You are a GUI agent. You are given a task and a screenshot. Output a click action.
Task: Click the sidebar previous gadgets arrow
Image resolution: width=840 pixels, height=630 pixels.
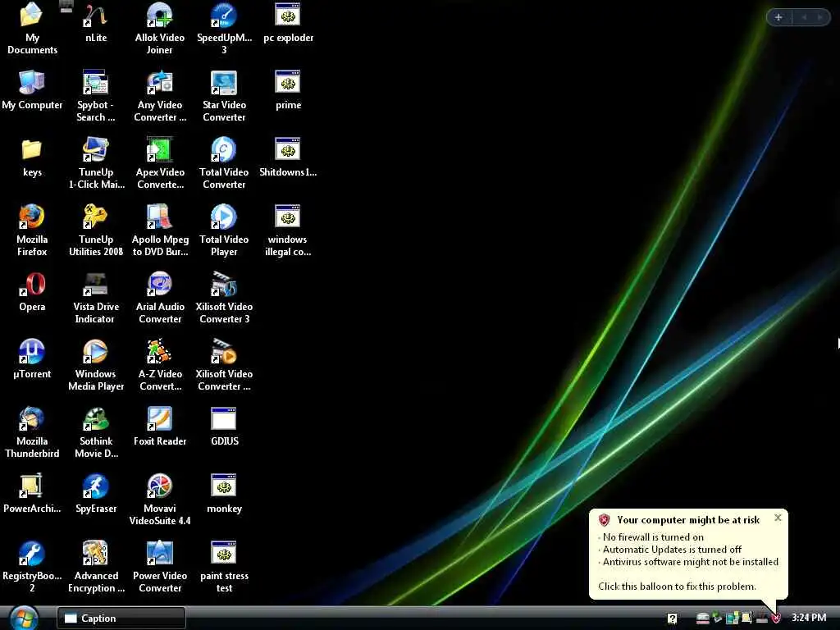click(804, 18)
